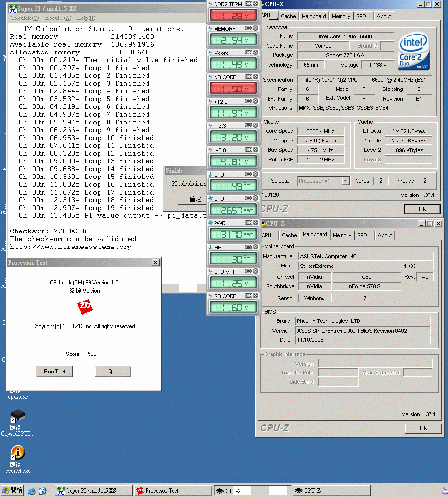
Task: Open the Calculate menu in Super PI
Action: 24,18
